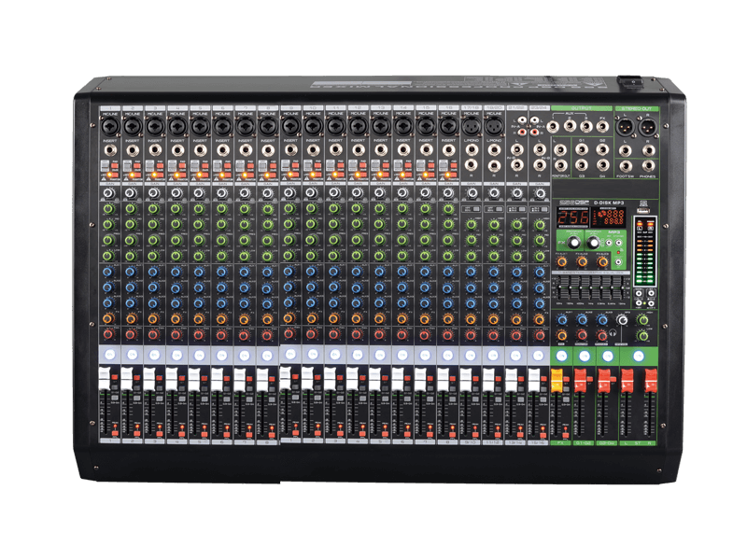The width and height of the screenshot is (747, 560).
Task: Click the red stereo R master fader
Action: click(x=651, y=379)
